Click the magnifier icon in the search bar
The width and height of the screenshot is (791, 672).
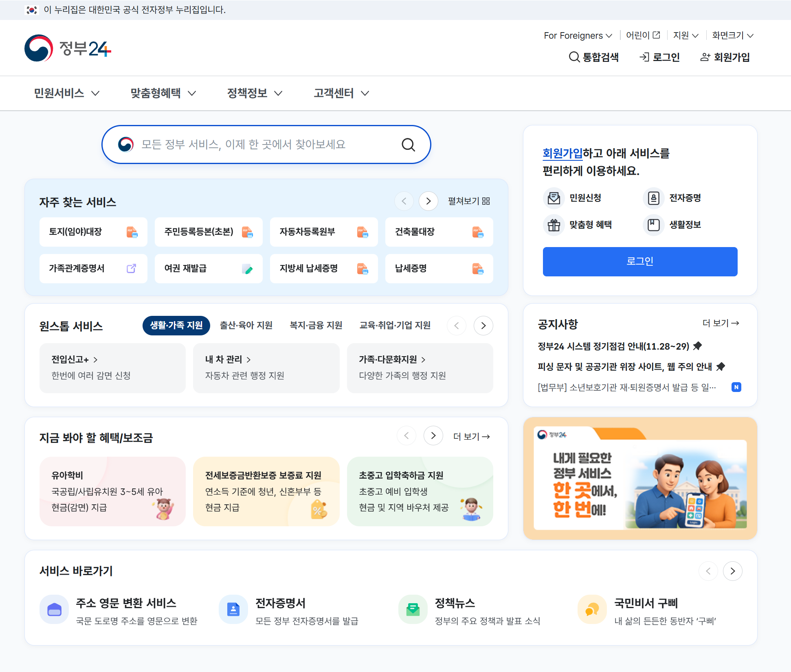click(x=408, y=144)
